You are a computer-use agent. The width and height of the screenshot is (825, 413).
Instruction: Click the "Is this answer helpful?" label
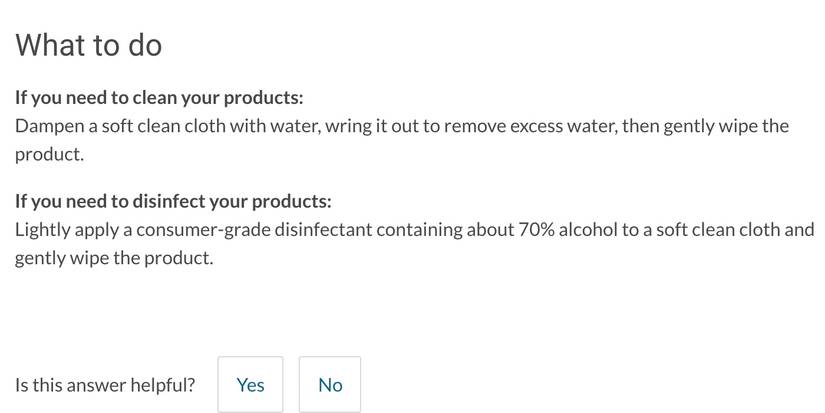tap(105, 385)
